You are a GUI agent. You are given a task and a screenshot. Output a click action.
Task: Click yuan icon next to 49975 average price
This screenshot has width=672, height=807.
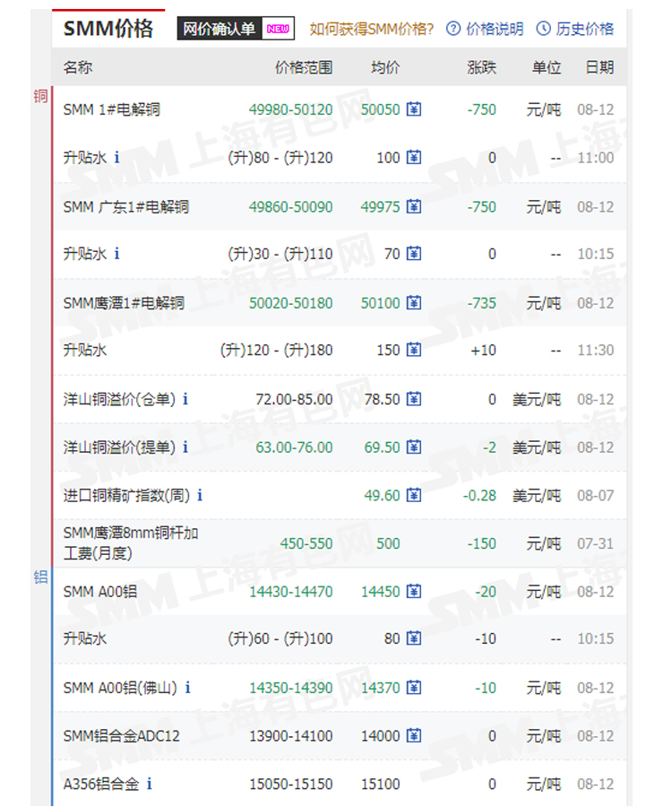(x=413, y=207)
